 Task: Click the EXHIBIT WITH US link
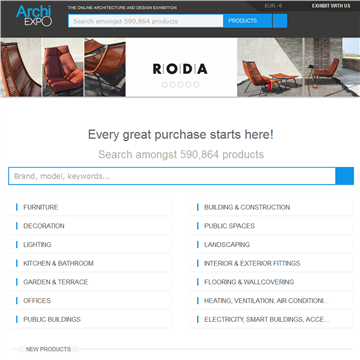tap(331, 6)
